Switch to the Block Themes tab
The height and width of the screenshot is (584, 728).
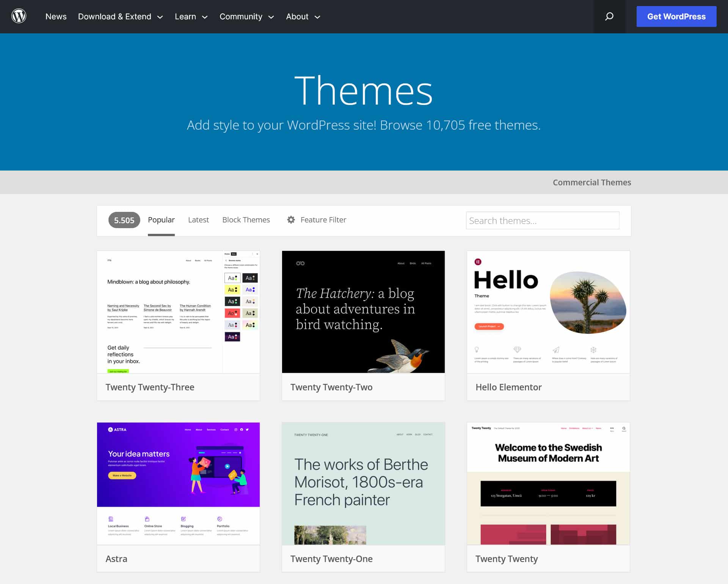246,220
